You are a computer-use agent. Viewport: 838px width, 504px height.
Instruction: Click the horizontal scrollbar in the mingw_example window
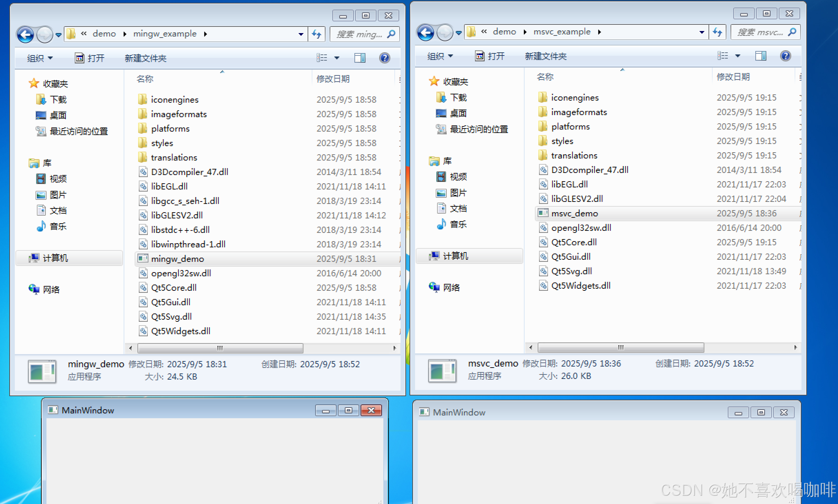pos(220,348)
